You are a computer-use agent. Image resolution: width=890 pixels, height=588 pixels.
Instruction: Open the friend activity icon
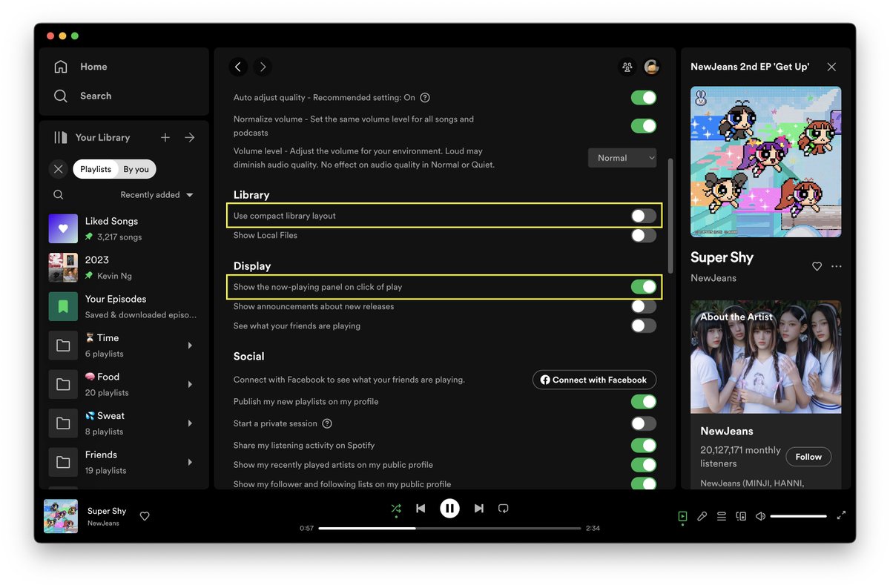[627, 67]
